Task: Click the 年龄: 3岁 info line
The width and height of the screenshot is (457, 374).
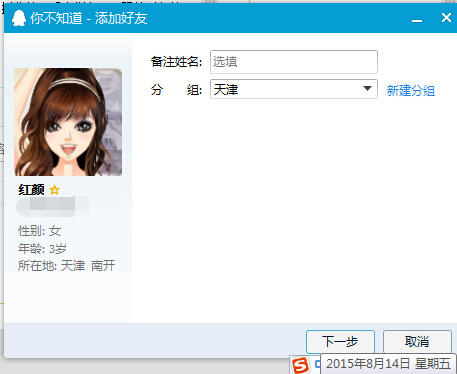Action: (42, 248)
